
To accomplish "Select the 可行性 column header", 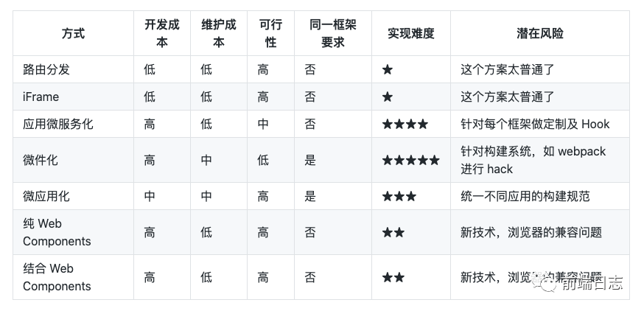I will tap(270, 33).
